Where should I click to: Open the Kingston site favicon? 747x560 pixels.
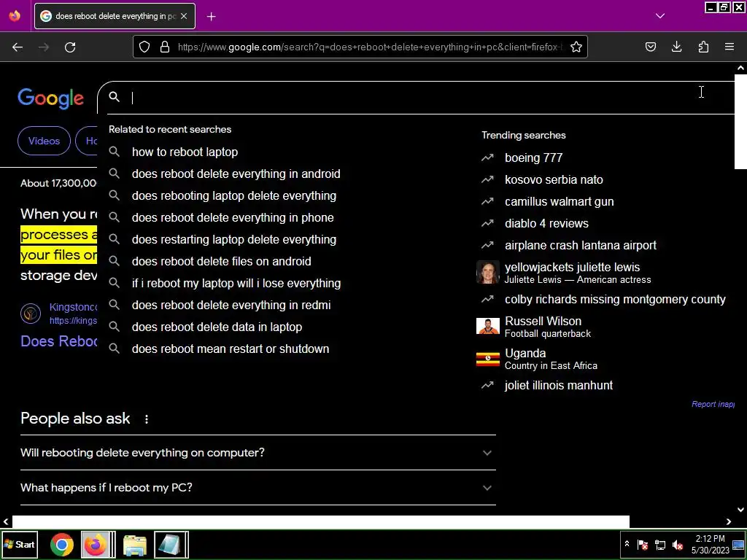[31, 314]
